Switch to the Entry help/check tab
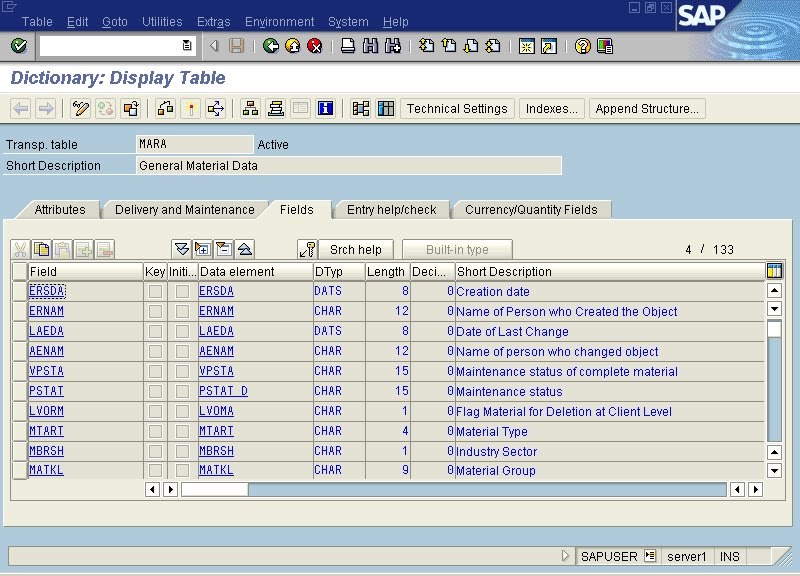The width and height of the screenshot is (800, 576). click(391, 210)
